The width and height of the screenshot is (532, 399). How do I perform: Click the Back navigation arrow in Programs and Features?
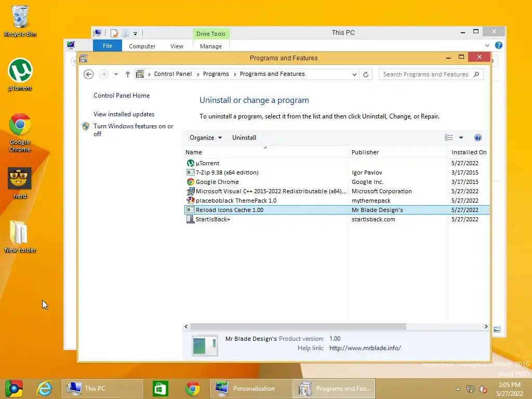click(x=88, y=74)
